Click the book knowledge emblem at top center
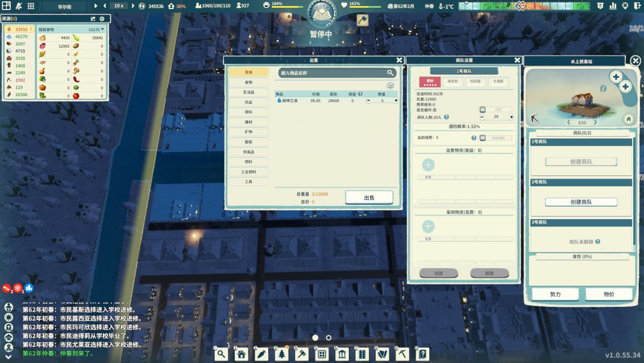This screenshot has width=644, height=363. [x=321, y=13]
